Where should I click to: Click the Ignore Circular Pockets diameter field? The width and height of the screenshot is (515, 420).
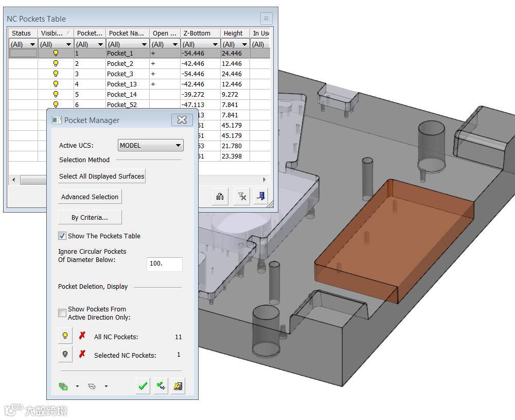click(x=164, y=264)
